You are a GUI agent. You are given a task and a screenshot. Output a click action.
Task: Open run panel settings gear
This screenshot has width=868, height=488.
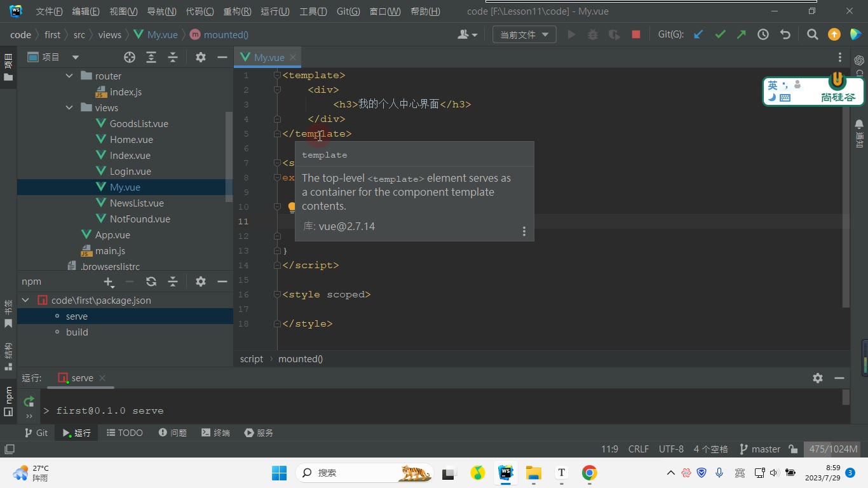[x=818, y=377]
